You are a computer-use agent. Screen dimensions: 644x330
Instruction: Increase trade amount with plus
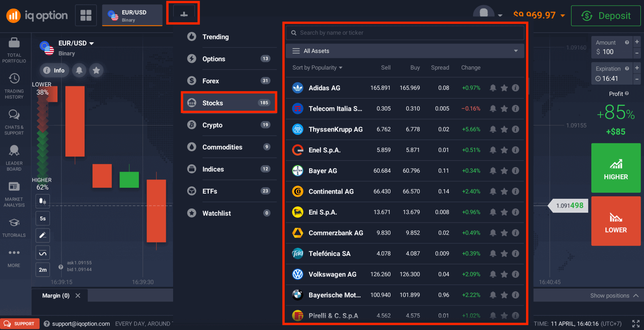[637, 42]
